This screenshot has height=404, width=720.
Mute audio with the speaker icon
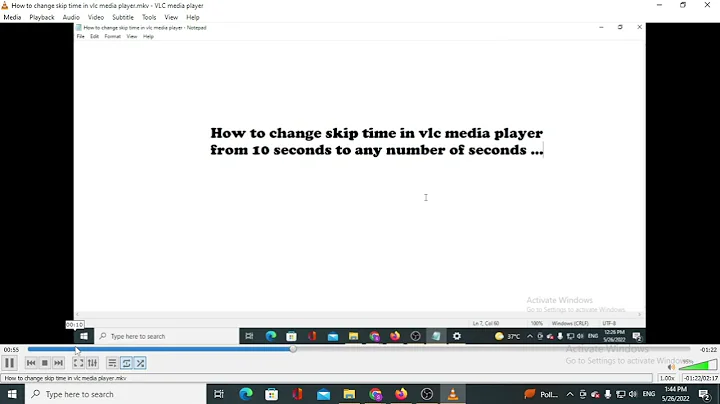coord(671,366)
